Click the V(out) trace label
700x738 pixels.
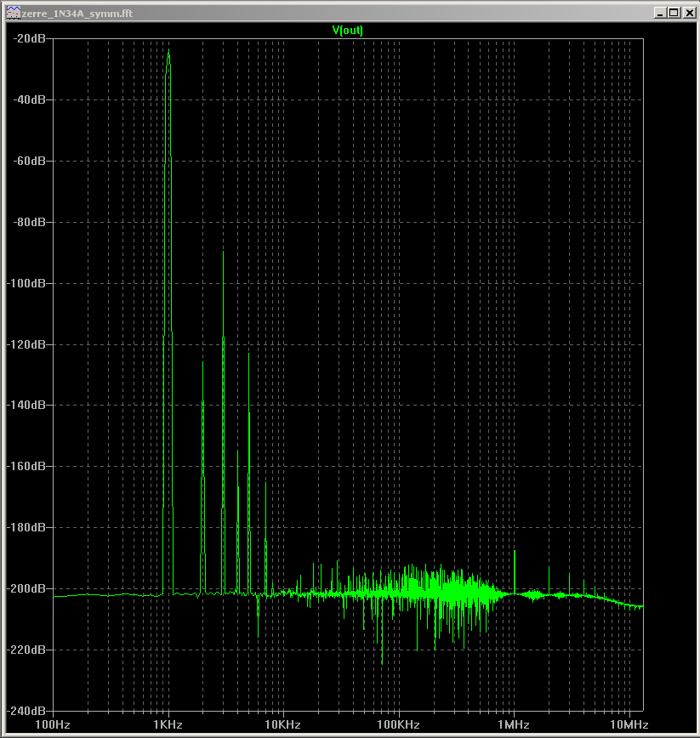[347, 30]
